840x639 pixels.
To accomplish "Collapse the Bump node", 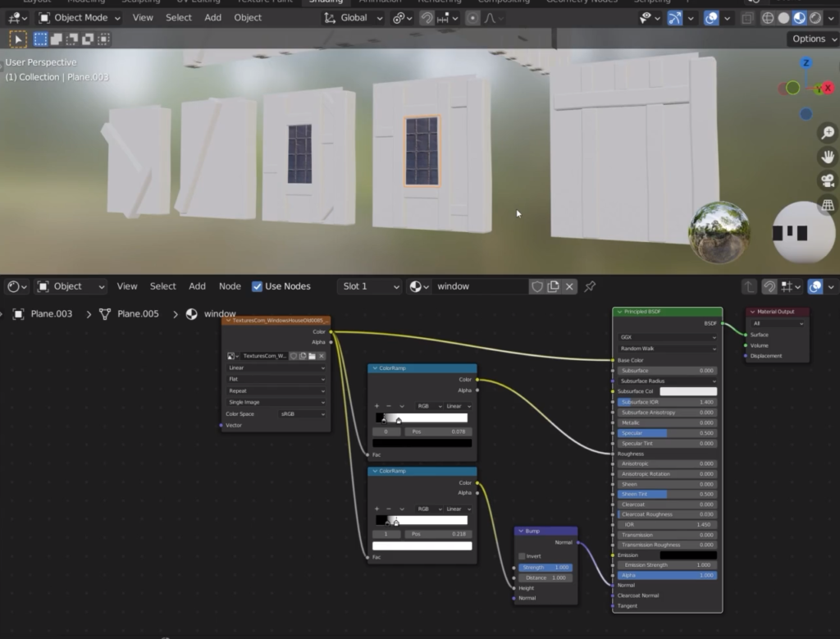I will coord(521,532).
